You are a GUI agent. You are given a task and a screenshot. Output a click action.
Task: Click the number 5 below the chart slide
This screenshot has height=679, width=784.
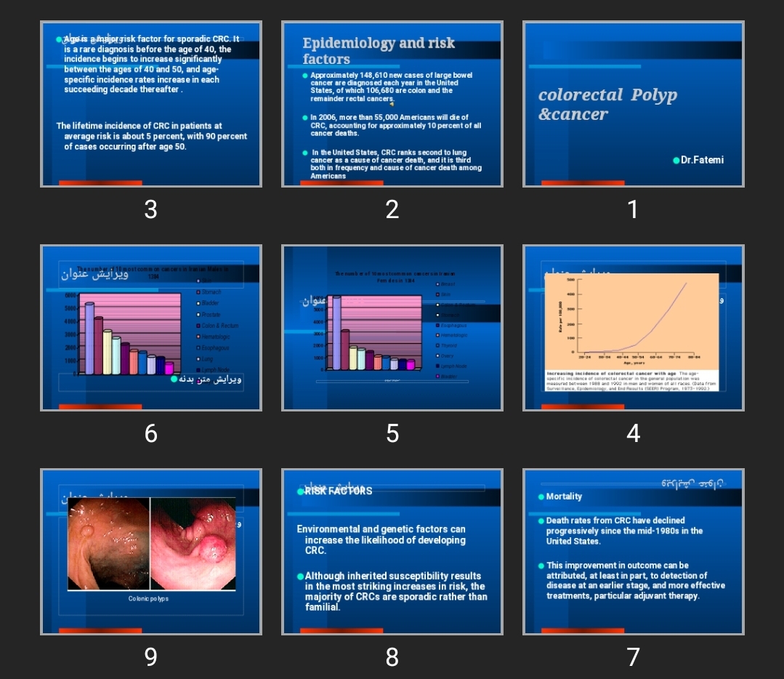(x=392, y=433)
